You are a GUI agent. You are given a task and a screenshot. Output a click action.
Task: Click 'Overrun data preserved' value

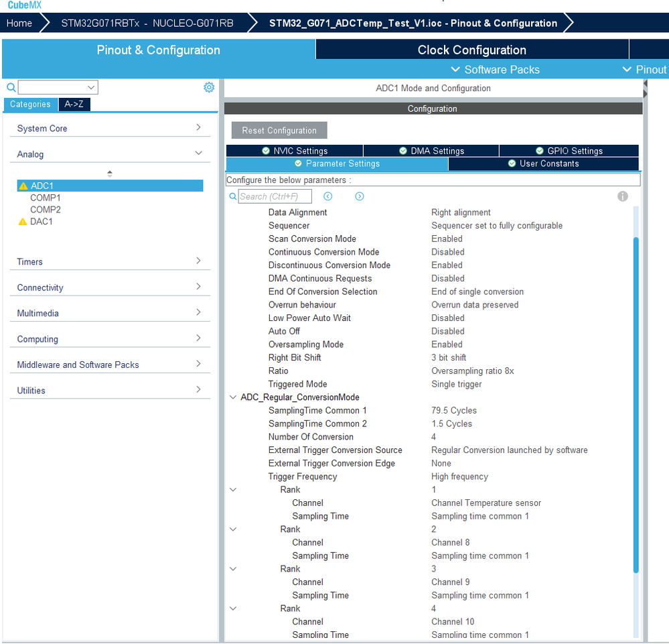coord(475,305)
